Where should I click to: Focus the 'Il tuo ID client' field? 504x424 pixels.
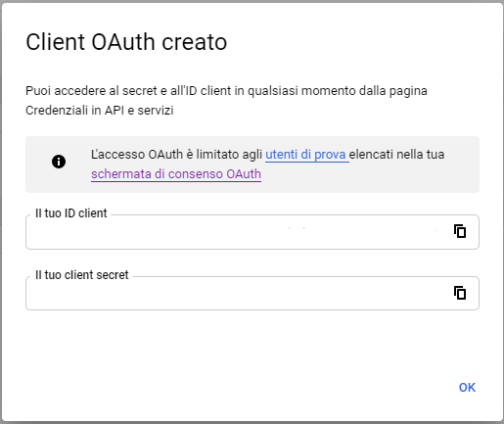(x=252, y=232)
